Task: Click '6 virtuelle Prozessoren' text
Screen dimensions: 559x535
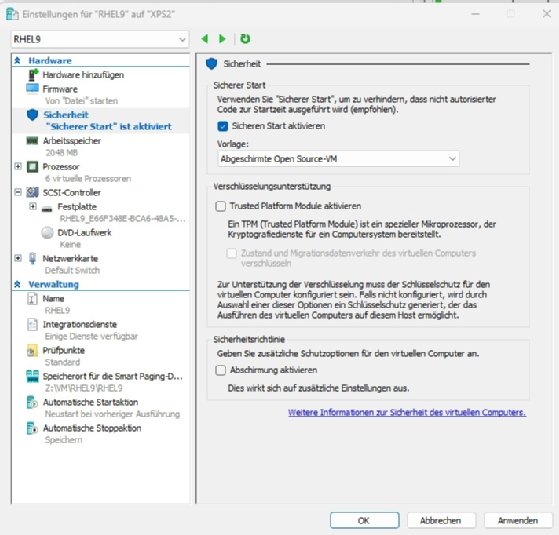Action: (x=88, y=179)
